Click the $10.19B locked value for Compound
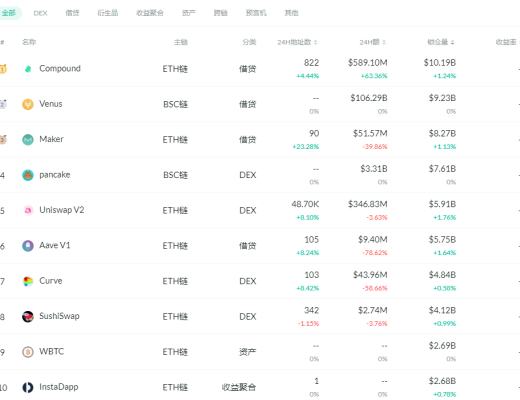The image size is (520, 400). click(x=440, y=63)
